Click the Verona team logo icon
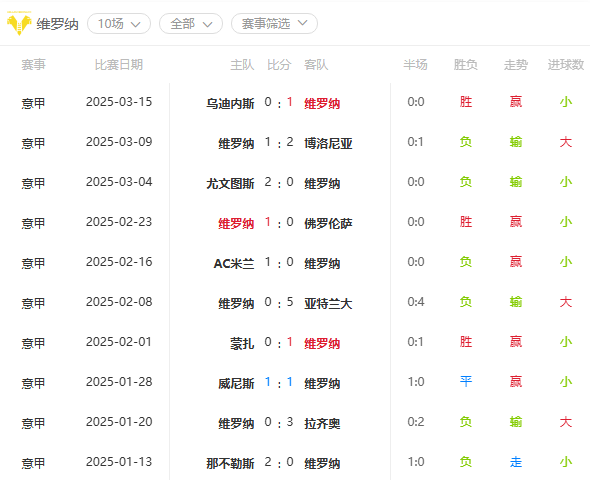 pyautogui.click(x=19, y=23)
